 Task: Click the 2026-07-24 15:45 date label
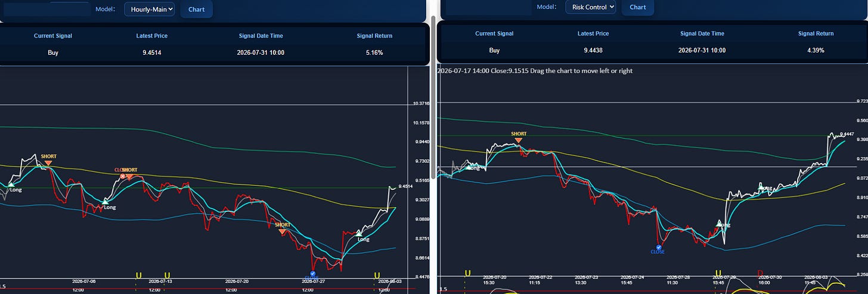633,280
